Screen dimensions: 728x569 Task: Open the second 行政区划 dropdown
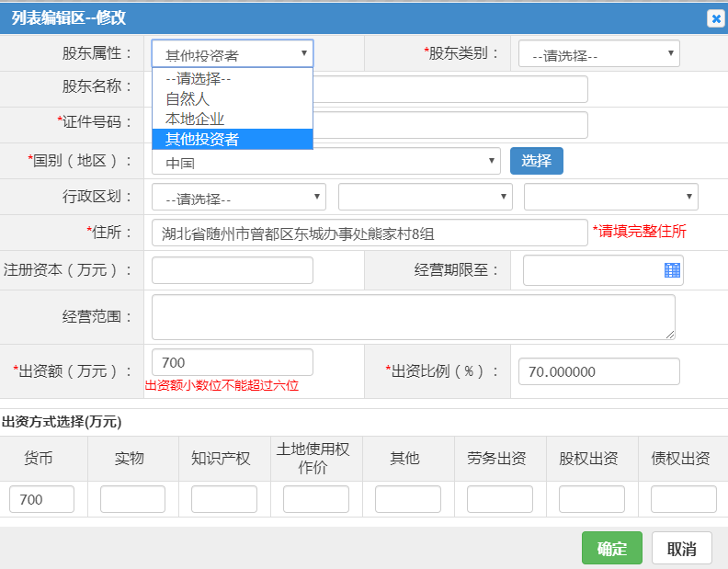(x=426, y=197)
